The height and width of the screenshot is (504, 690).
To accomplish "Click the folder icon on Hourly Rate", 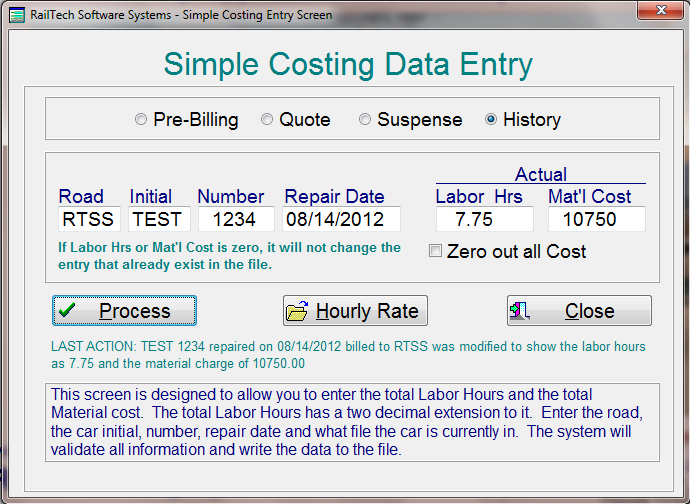I will pyautogui.click(x=297, y=311).
